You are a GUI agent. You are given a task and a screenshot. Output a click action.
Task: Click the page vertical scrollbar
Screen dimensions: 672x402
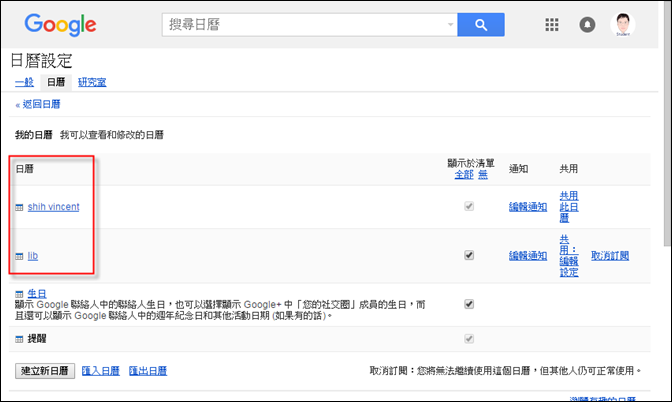click(668, 122)
